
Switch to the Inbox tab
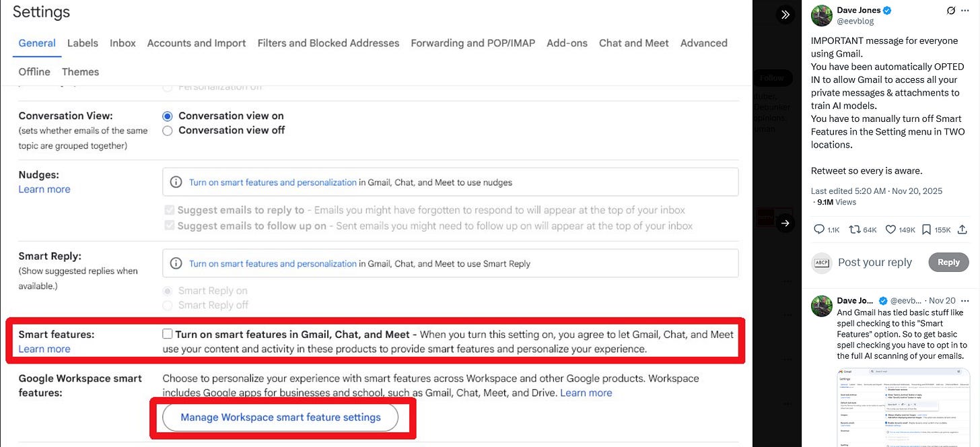pyautogui.click(x=123, y=43)
